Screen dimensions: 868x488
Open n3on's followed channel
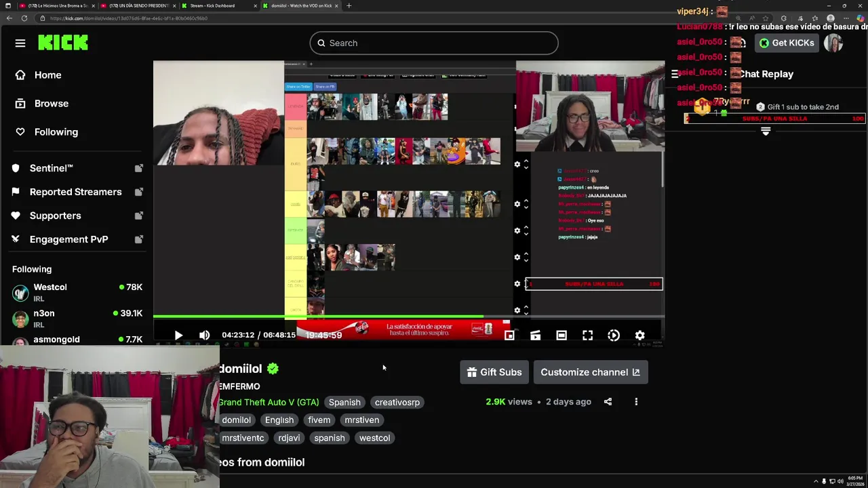click(x=77, y=319)
